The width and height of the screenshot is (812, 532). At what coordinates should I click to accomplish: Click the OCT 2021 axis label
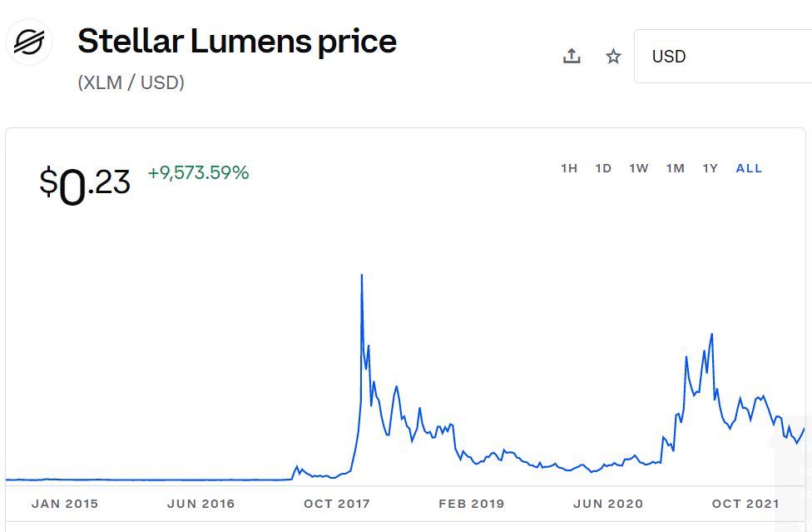(745, 504)
